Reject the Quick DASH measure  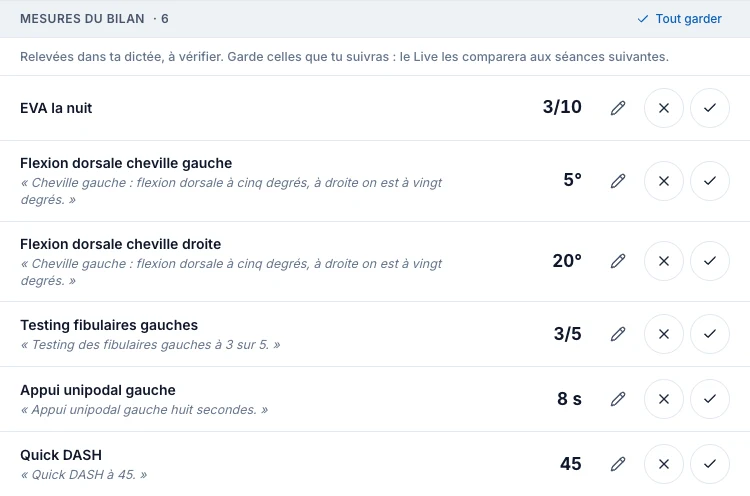point(663,464)
